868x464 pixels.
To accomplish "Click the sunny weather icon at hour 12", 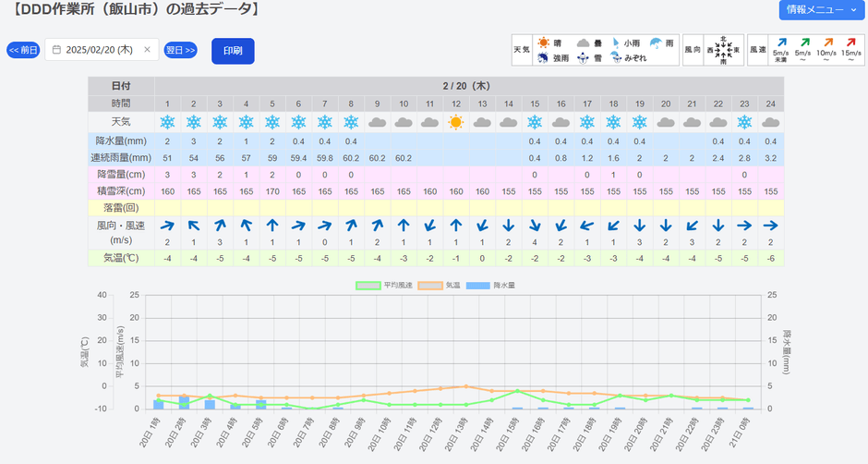I will (455, 122).
